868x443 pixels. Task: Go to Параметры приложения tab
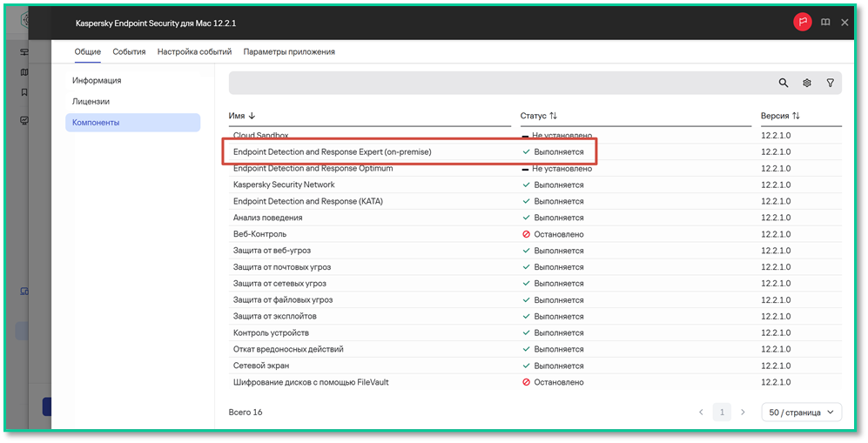click(289, 51)
